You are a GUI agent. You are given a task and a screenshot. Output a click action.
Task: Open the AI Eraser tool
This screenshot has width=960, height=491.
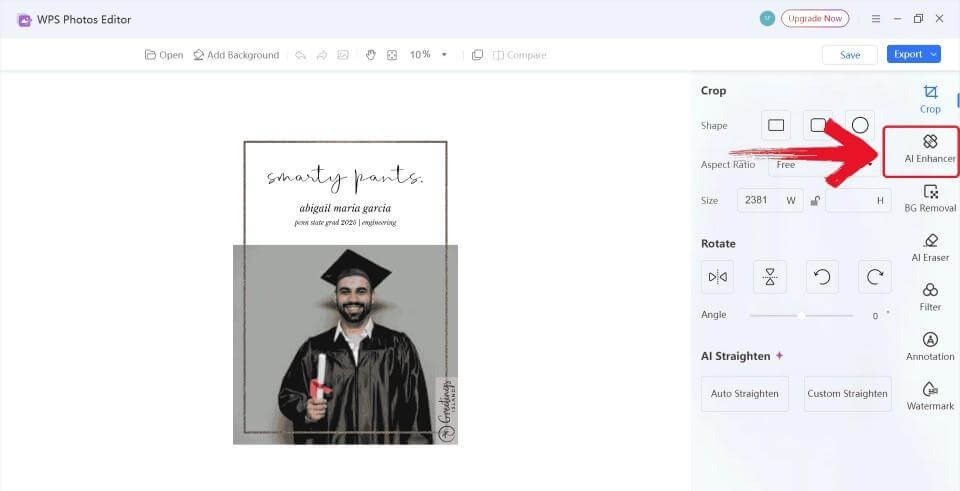coord(930,247)
